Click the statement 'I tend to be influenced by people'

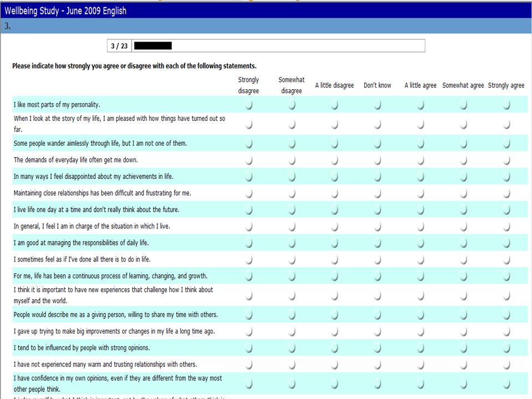coord(81,348)
